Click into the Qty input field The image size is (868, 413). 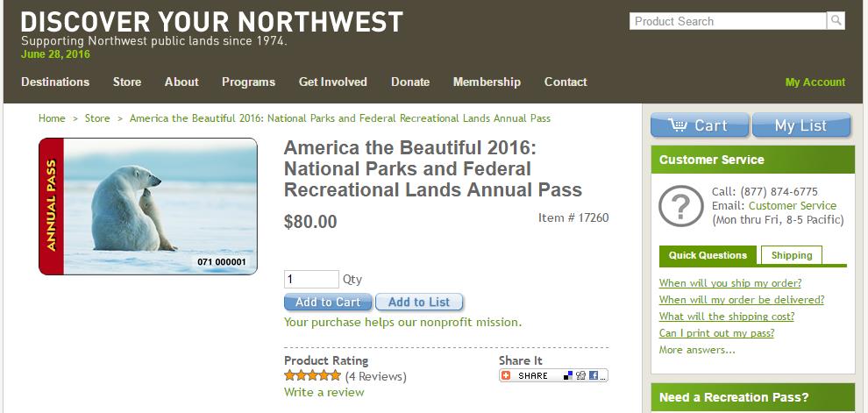coord(311,279)
